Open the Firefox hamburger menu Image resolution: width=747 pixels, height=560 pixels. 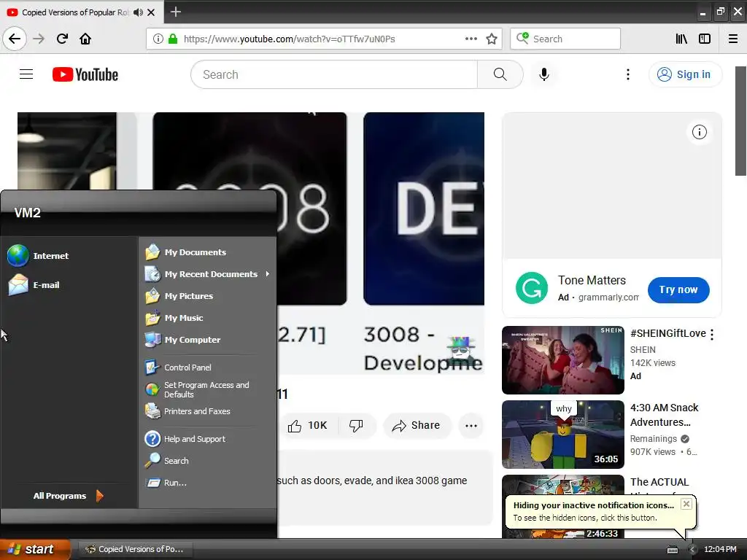(733, 39)
